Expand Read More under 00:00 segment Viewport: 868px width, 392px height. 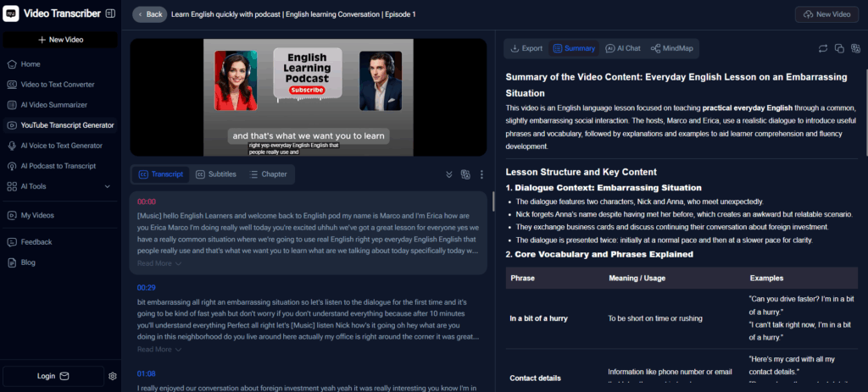pos(159,263)
